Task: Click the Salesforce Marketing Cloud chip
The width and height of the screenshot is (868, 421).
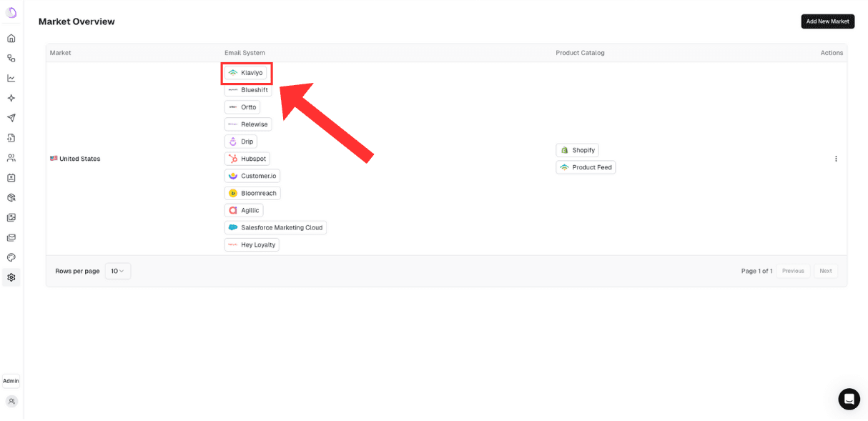Action: (275, 227)
